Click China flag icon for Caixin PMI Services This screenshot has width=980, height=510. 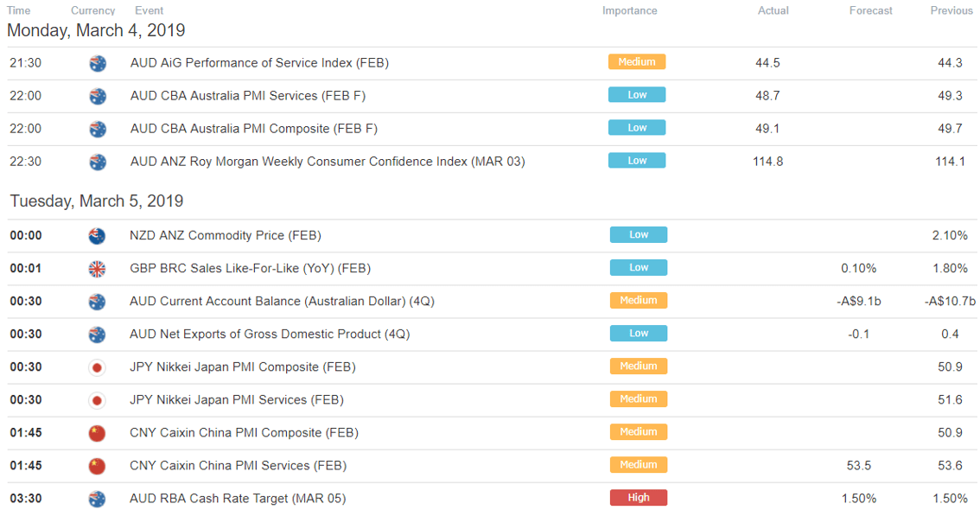tap(97, 466)
